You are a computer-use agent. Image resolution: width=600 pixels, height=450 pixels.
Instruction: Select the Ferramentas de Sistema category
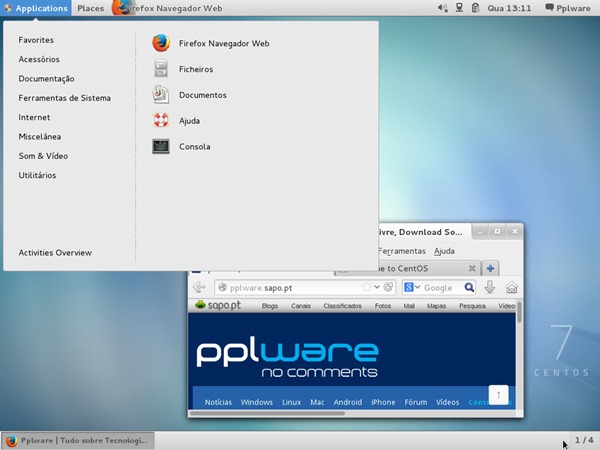65,98
